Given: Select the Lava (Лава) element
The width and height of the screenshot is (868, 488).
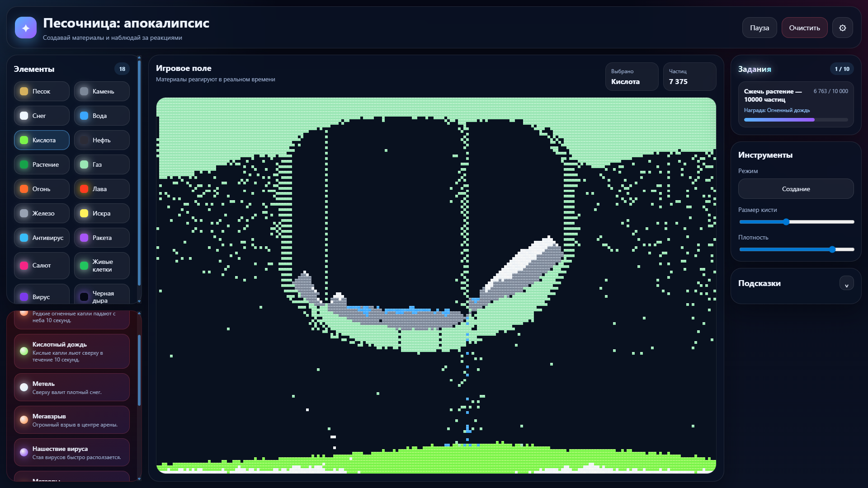Looking at the screenshot, I should click(102, 189).
